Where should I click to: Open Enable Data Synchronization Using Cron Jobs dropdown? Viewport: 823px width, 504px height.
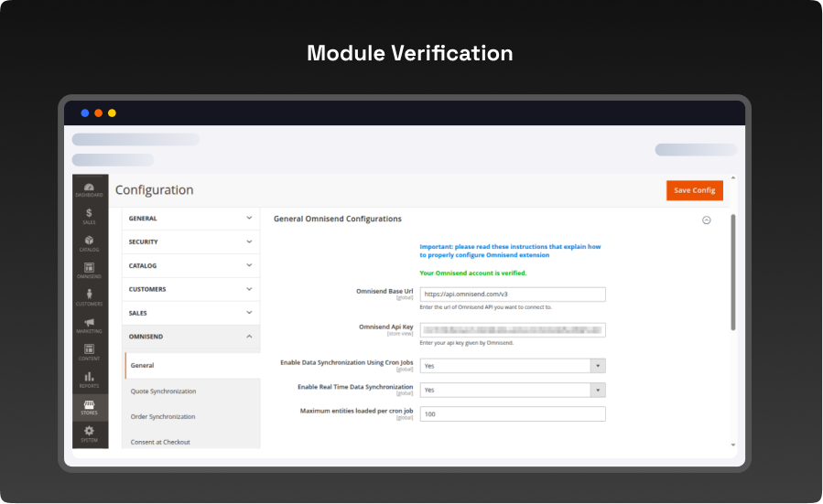tap(512, 365)
